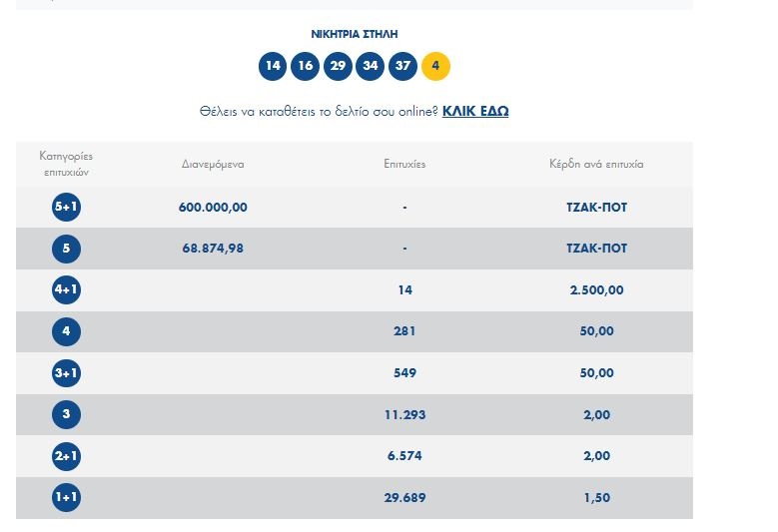Click the Κέρδη ανά επιτυχία column header
The height and width of the screenshot is (532, 778).
[595, 164]
